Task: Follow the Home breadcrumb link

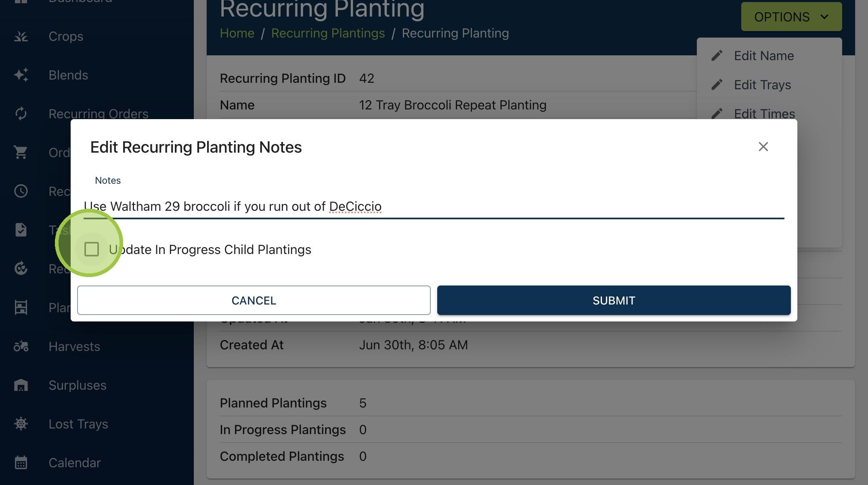Action: click(237, 33)
